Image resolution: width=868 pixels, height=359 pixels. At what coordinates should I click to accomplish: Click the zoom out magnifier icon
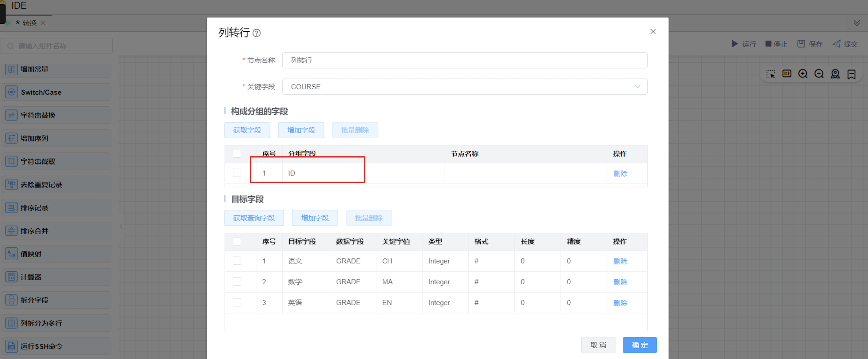(x=819, y=74)
